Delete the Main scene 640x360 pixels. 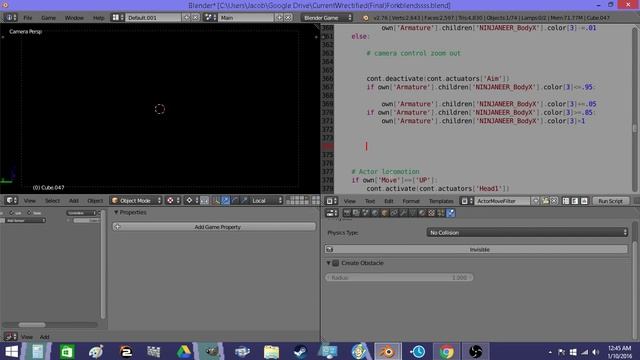coord(288,18)
